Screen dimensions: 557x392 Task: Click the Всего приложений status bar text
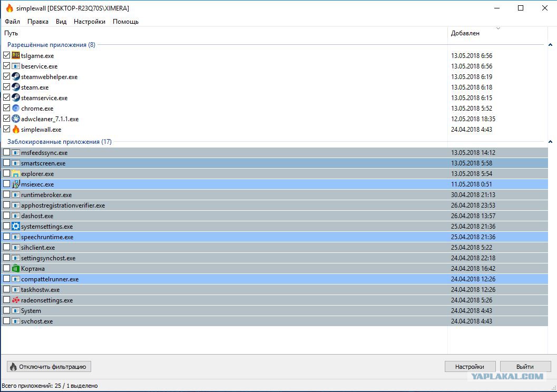tap(50, 386)
